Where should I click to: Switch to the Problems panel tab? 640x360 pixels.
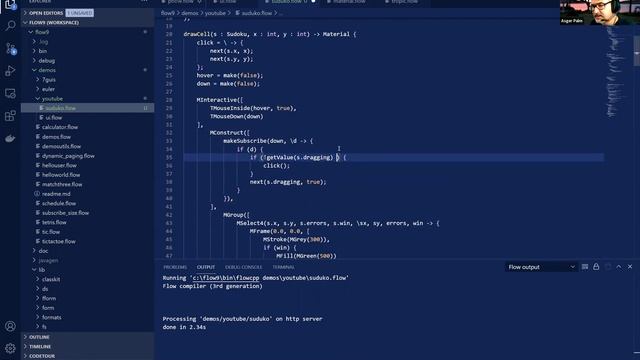coord(175,267)
